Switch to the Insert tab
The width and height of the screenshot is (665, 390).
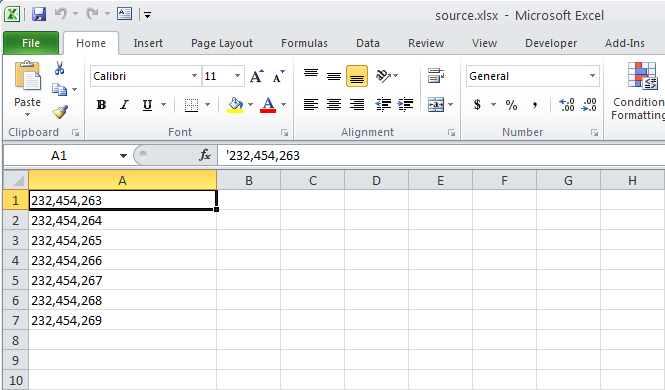pyautogui.click(x=148, y=43)
